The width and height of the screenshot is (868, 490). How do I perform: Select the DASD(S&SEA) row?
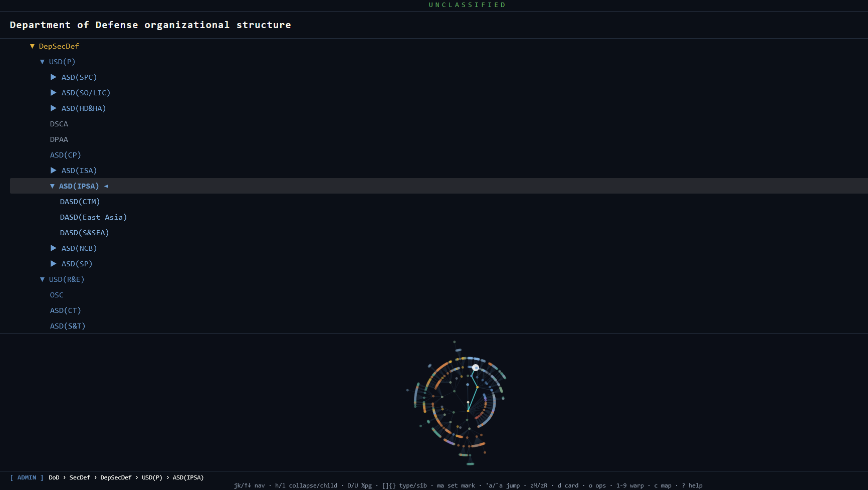pyautogui.click(x=439, y=233)
